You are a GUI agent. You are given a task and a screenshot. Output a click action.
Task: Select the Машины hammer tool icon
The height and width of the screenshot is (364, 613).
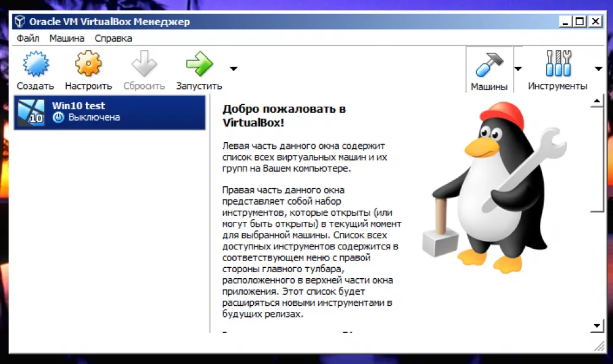[x=489, y=64]
